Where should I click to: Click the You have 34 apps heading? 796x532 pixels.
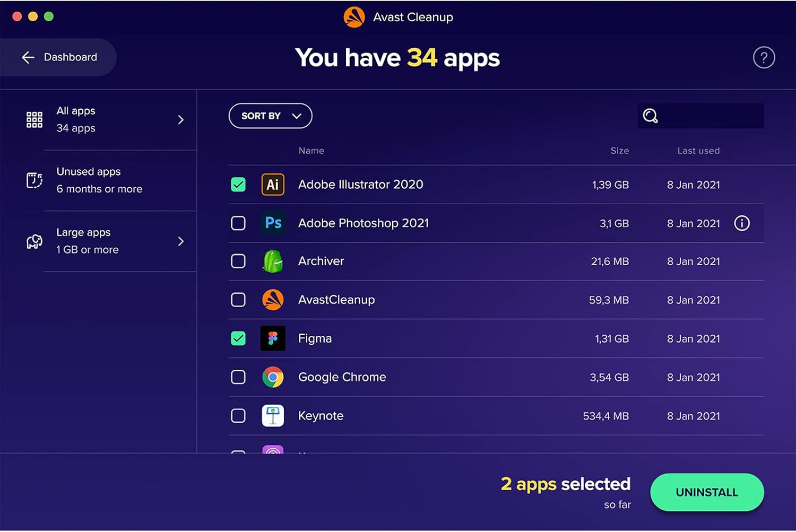click(397, 58)
